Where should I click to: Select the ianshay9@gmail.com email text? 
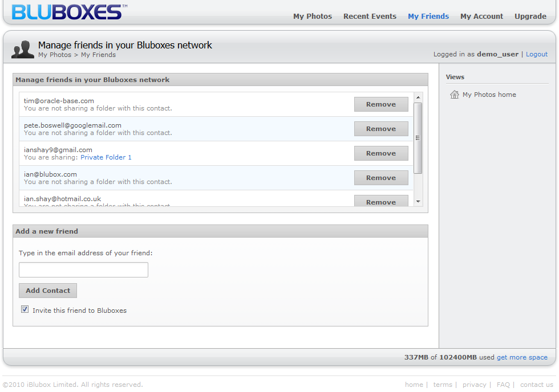tap(58, 150)
